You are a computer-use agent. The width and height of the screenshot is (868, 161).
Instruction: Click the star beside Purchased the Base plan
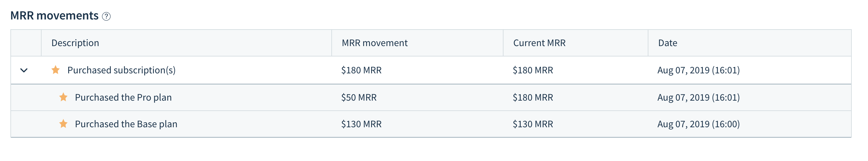[63, 124]
